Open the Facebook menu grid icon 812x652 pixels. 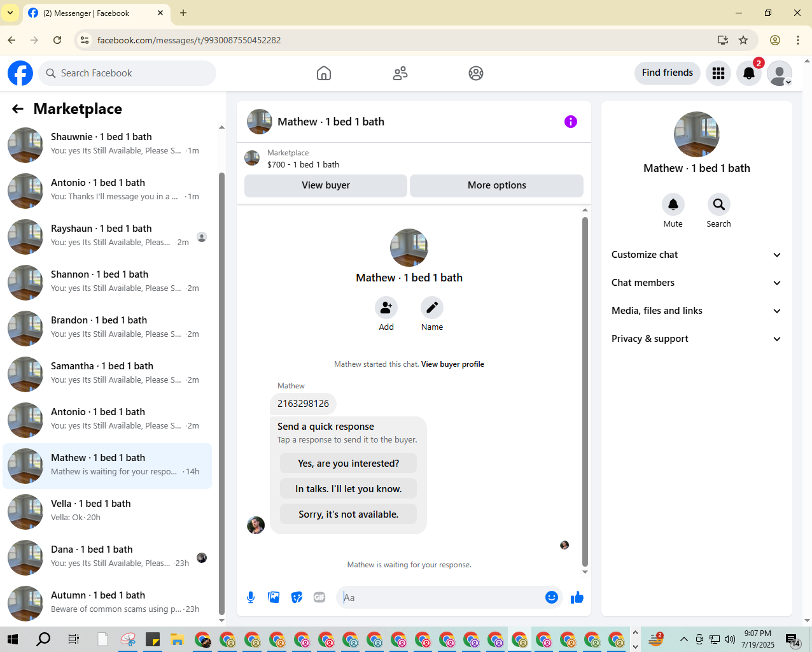[x=718, y=73]
